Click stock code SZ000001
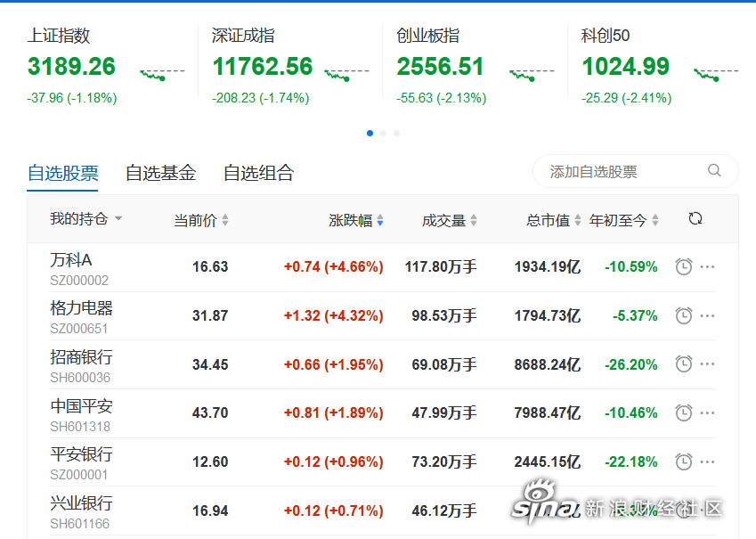The width and height of the screenshot is (756, 539). click(x=79, y=475)
